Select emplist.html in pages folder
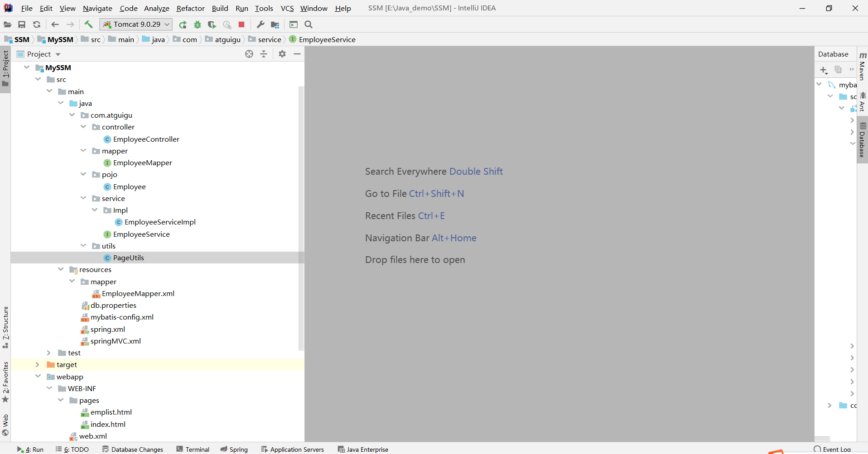The width and height of the screenshot is (868, 454). pos(111,412)
